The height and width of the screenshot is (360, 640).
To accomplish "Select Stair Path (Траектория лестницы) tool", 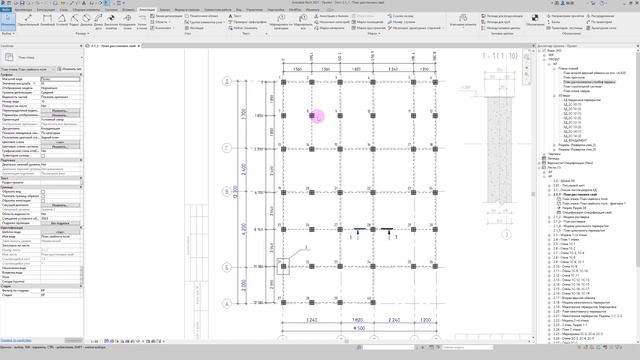I will pos(565,28).
